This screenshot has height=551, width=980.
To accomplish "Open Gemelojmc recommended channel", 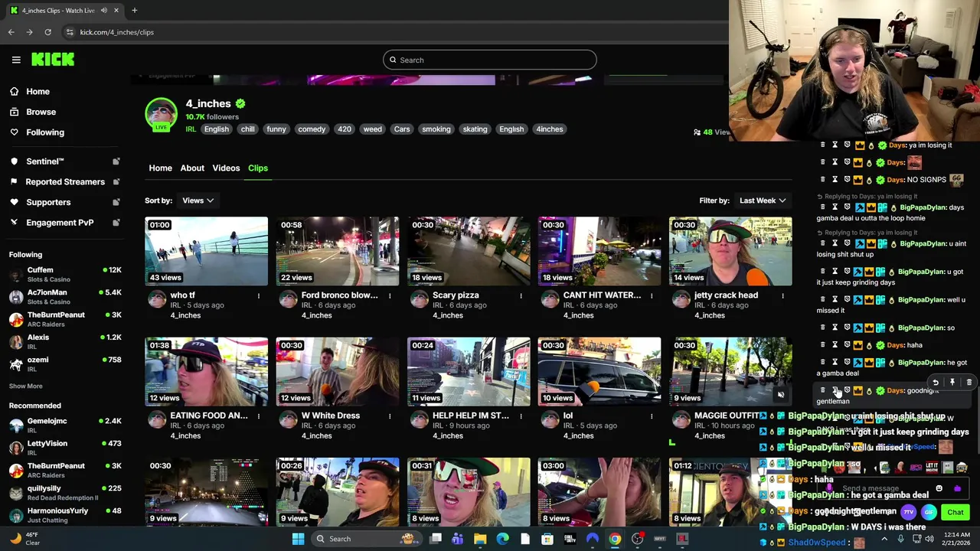I will (x=65, y=425).
